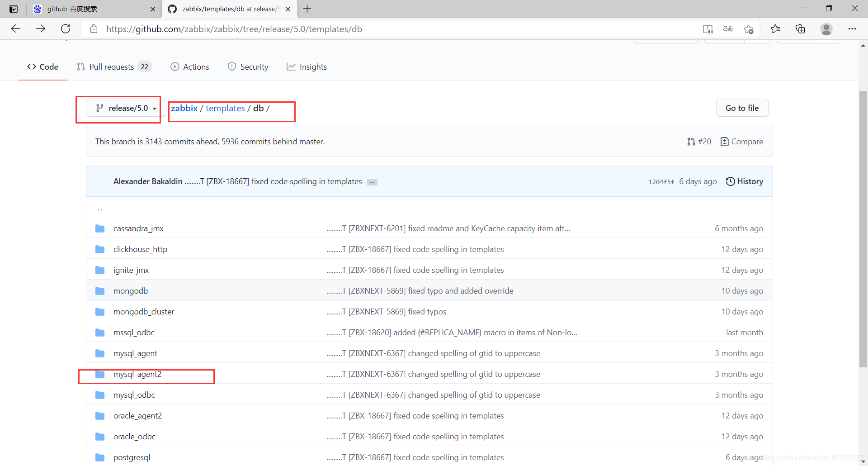Screen dimensions: 868x466
Task: View site information via lock icon
Action: pyautogui.click(x=94, y=29)
